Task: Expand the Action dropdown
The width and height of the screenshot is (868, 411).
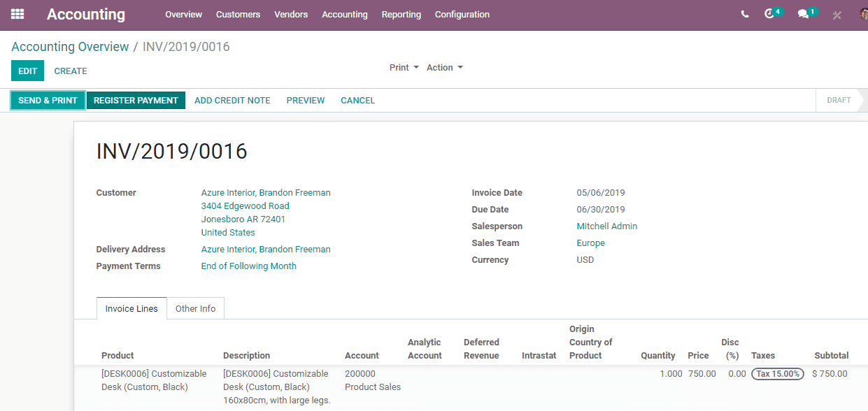Action: 445,68
